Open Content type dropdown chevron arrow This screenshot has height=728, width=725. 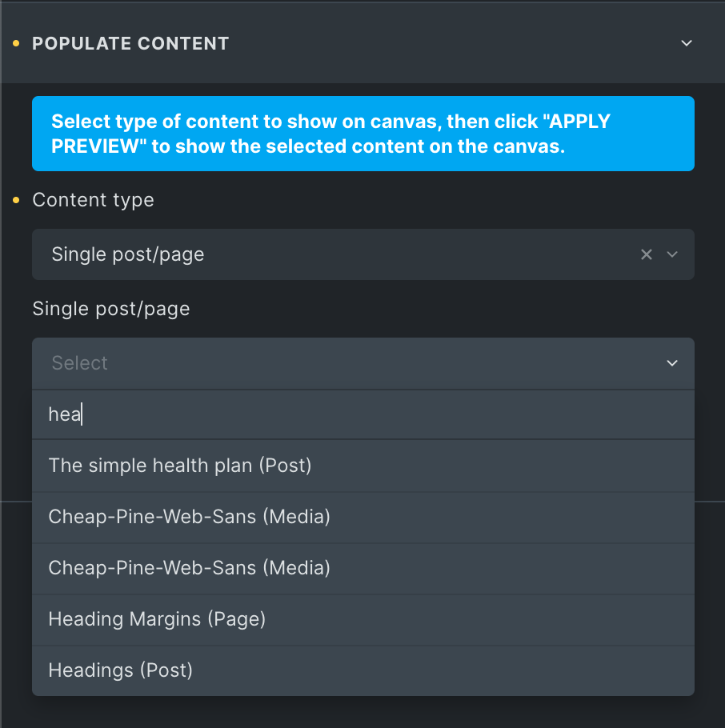(x=672, y=254)
